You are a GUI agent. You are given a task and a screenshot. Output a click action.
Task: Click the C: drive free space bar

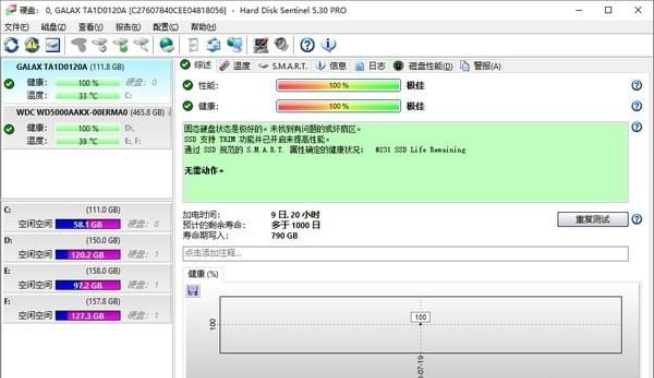click(x=88, y=224)
